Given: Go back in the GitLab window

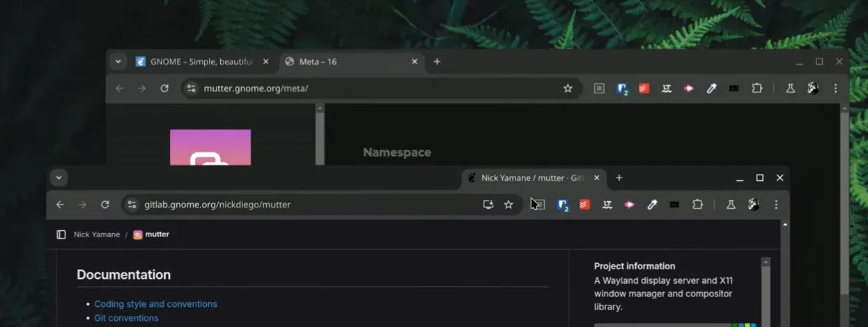Looking at the screenshot, I should (x=60, y=205).
